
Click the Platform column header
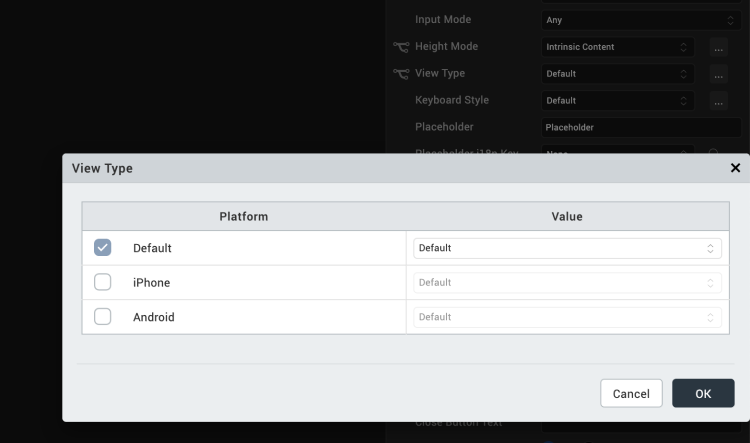click(243, 216)
